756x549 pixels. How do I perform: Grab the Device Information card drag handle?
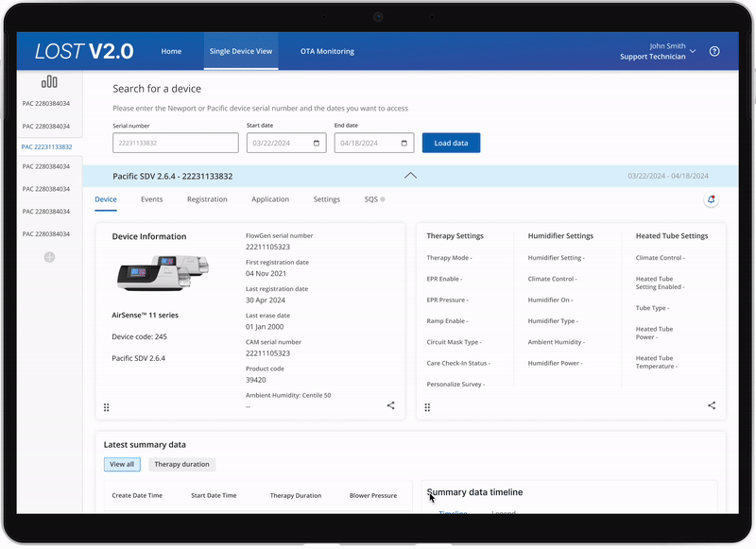click(x=107, y=407)
